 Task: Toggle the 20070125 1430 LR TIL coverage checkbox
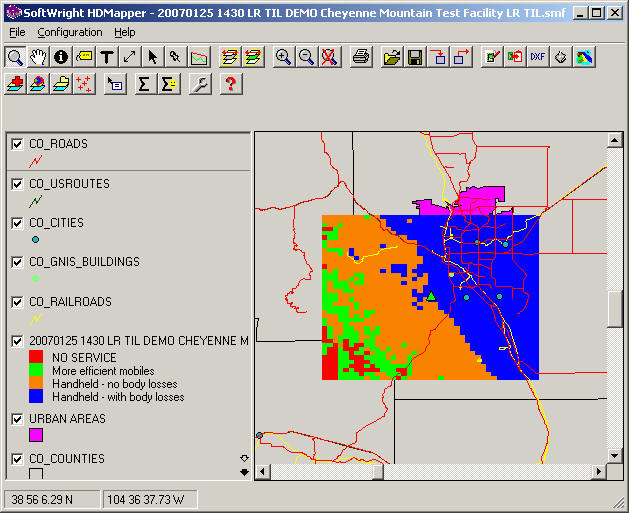coord(17,341)
